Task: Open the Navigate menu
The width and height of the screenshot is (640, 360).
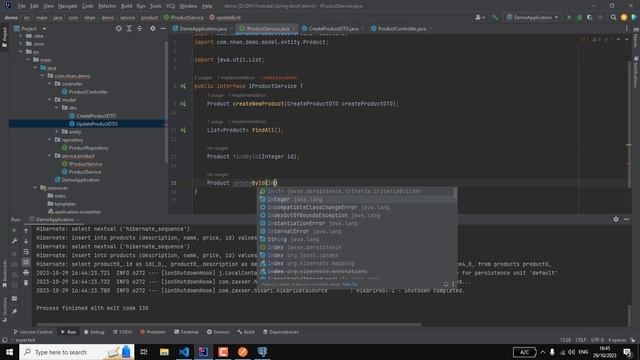Action: pyautogui.click(x=68, y=6)
